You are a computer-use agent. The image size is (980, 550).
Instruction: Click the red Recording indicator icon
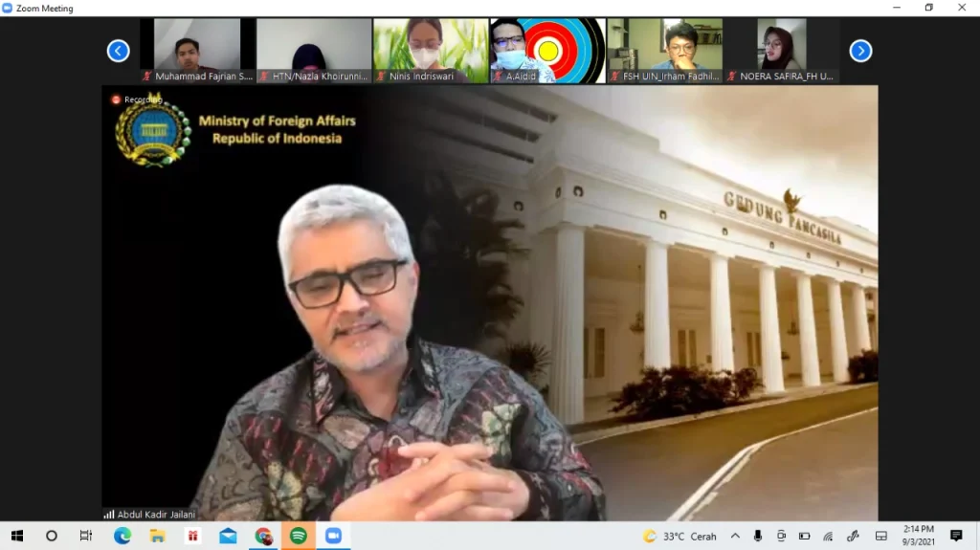[x=116, y=99]
